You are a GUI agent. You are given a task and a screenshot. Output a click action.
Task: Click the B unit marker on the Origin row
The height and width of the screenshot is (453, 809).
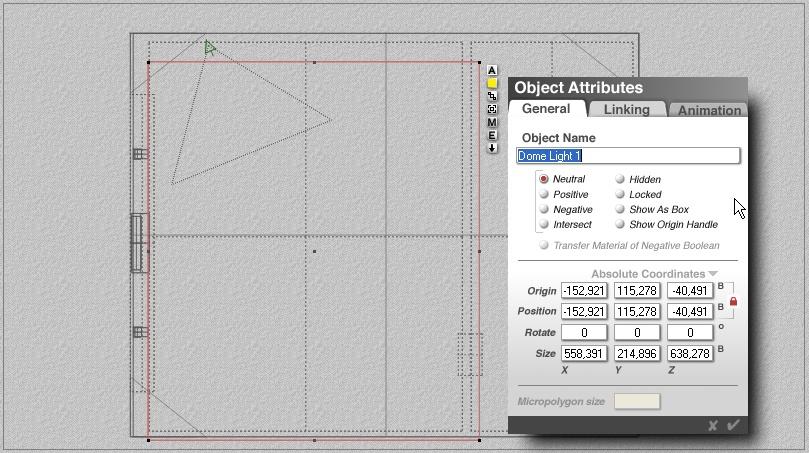click(x=721, y=286)
